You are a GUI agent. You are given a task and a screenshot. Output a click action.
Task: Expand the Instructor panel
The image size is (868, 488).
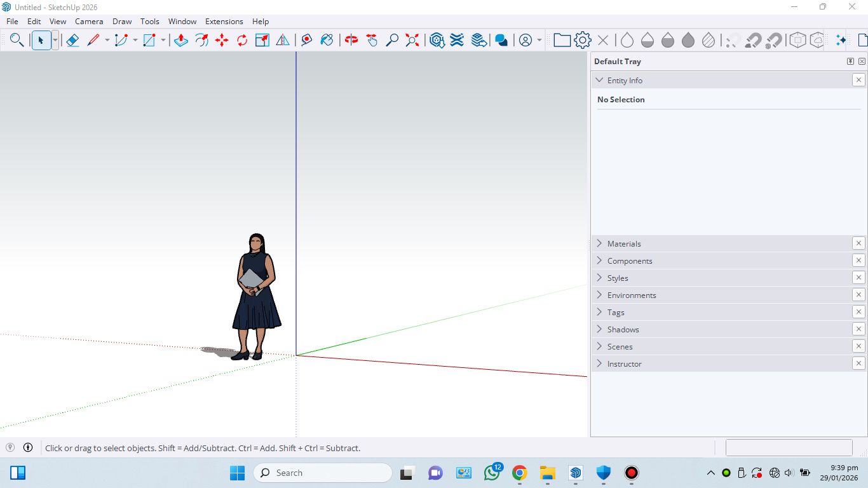(599, 363)
